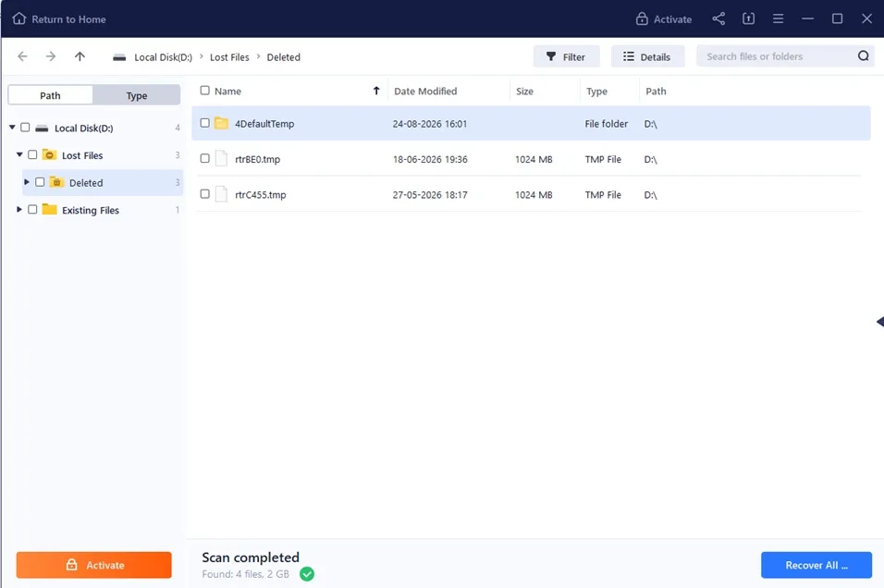
Task: Click the date 24-08-2026 16:01
Action: pos(430,124)
